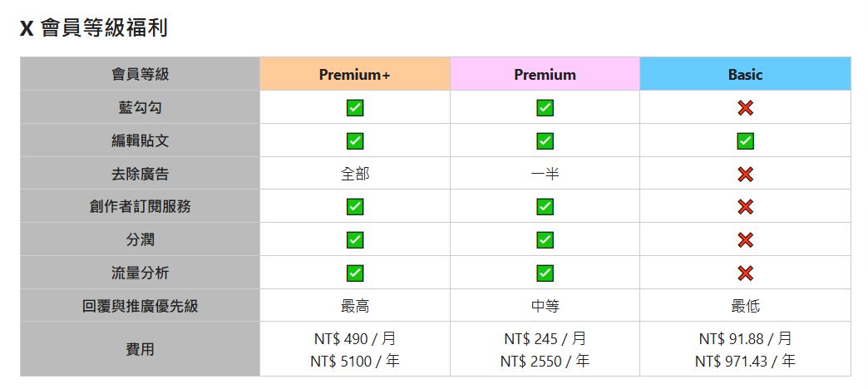The image size is (868, 389).
Task: Click the red X for Basic 流量分析
Action: click(745, 273)
